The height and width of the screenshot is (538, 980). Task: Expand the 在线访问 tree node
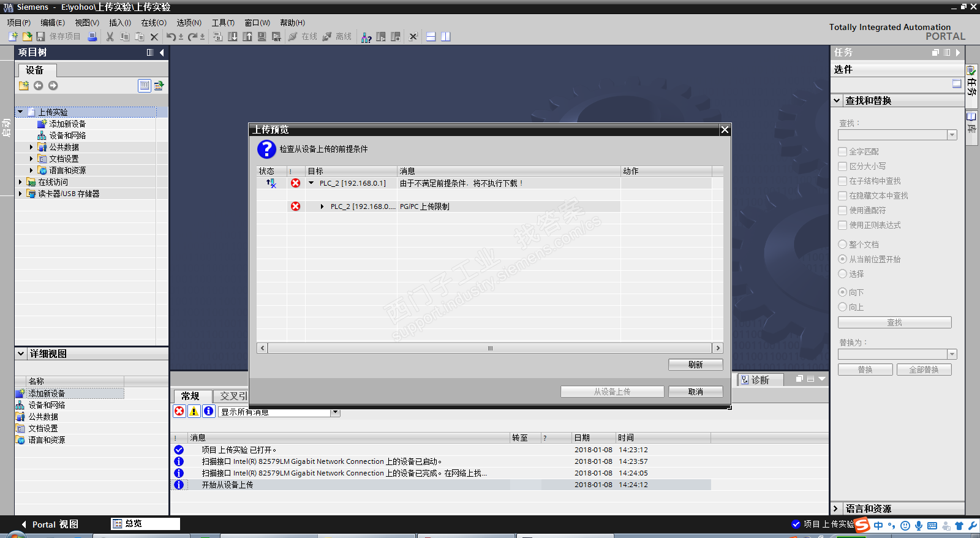tap(20, 182)
